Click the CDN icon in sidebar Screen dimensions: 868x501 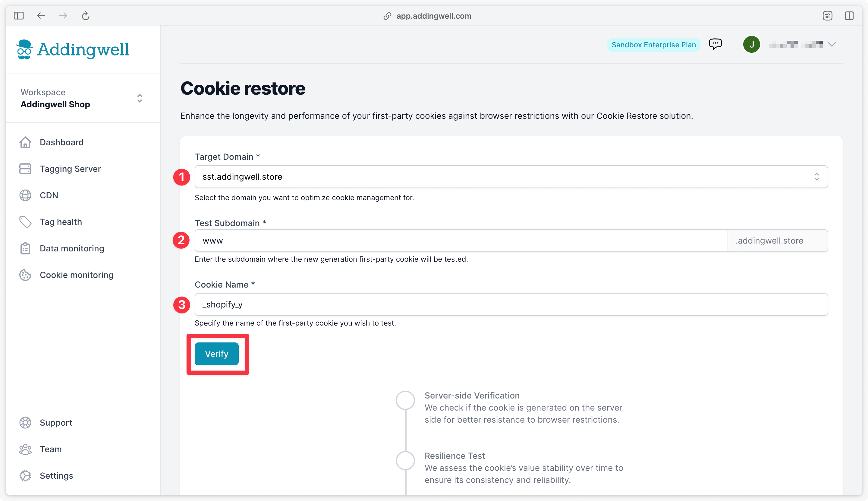point(25,195)
